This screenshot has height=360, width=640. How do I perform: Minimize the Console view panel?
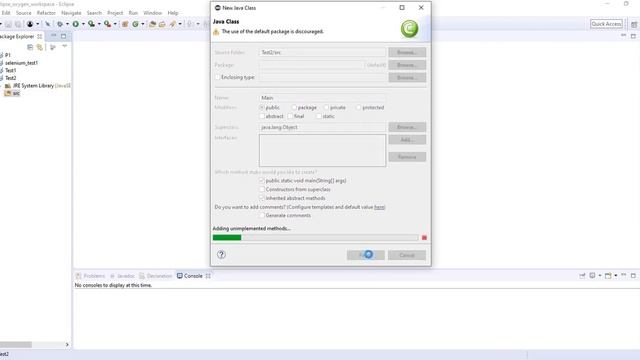coord(624,274)
